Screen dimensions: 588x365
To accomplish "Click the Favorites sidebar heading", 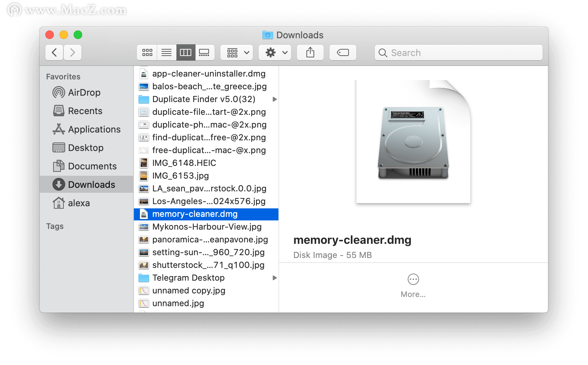I will pyautogui.click(x=63, y=77).
